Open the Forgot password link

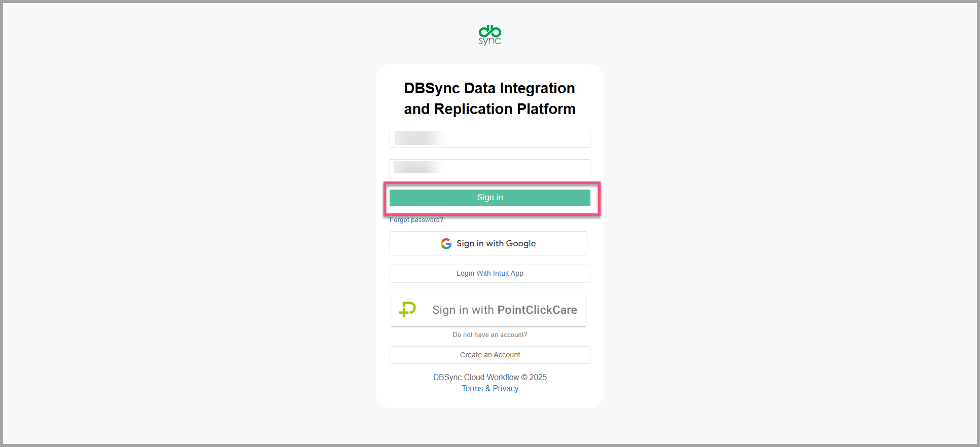pos(416,220)
